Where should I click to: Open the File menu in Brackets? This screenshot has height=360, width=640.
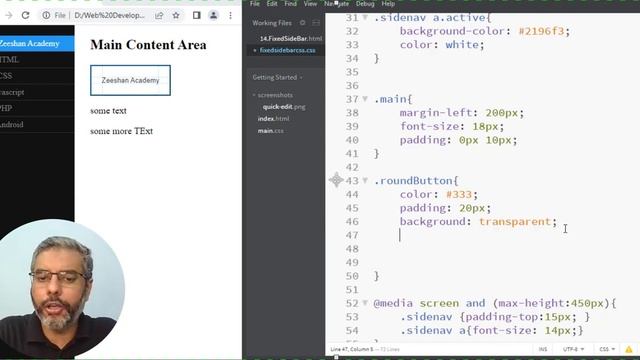coord(255,4)
